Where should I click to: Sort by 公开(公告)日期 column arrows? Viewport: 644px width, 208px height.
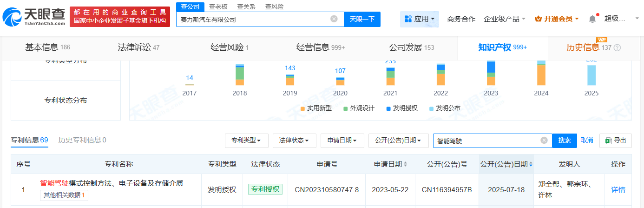531,164
